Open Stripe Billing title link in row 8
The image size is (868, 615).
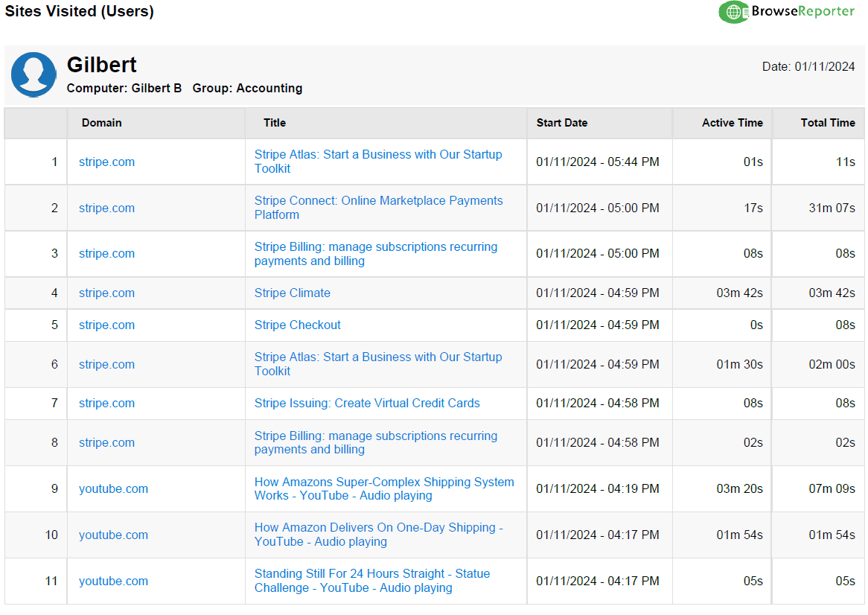coord(376,442)
